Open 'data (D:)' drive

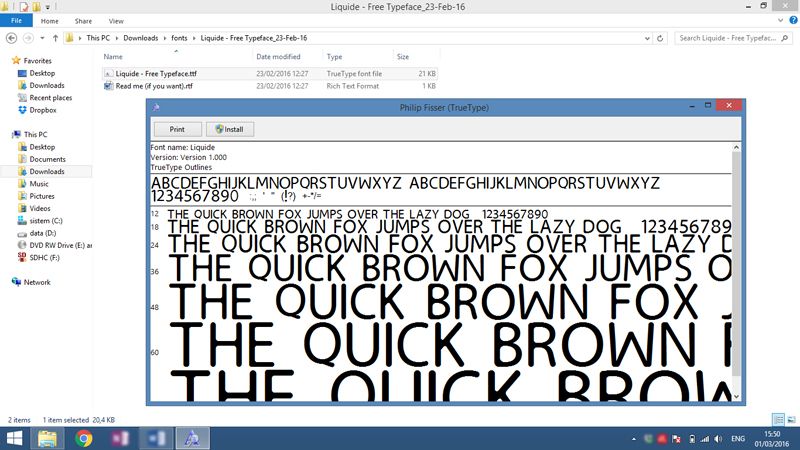(42, 233)
